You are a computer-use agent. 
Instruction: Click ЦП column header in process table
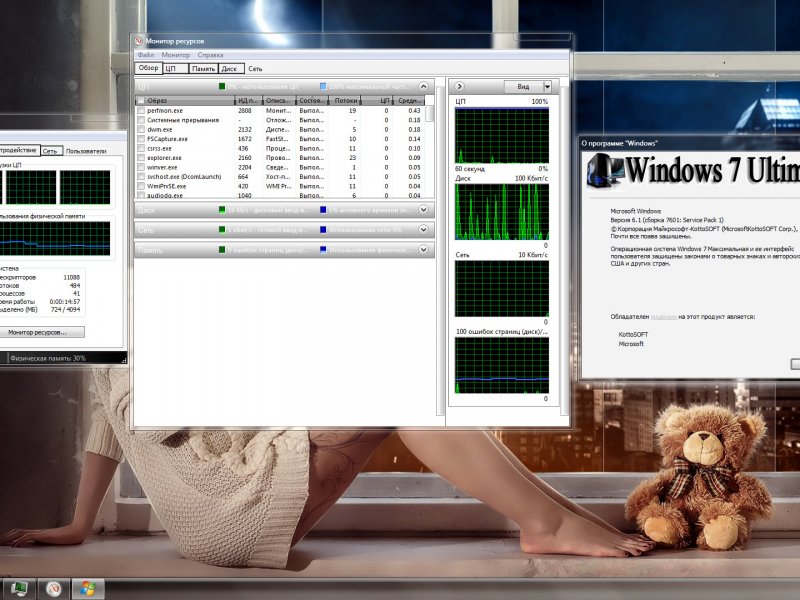(x=378, y=101)
